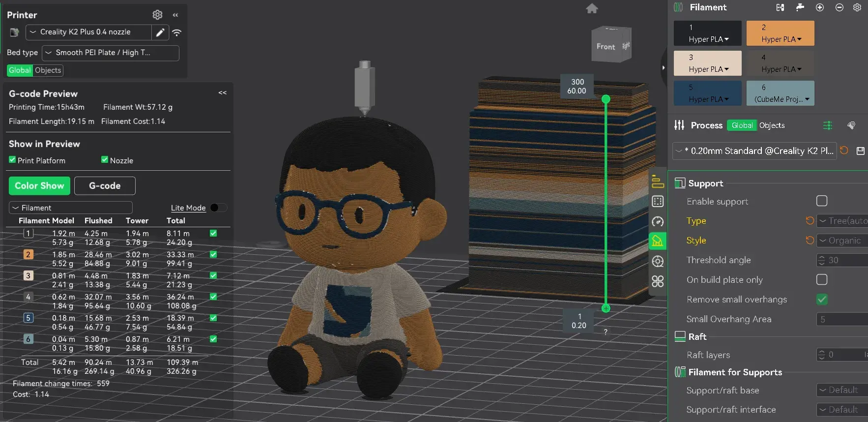Click the top handle of the layer slider
Viewport: 868px width, 422px height.
(x=606, y=99)
